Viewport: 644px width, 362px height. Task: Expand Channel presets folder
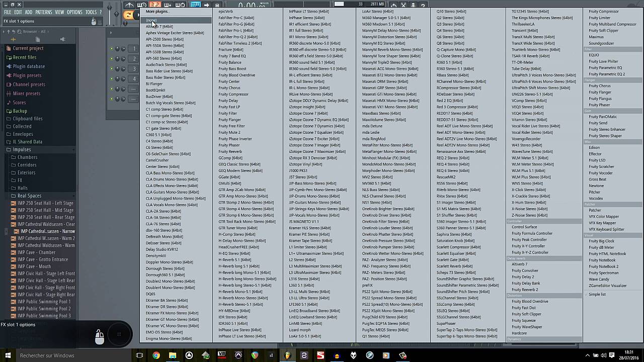pos(29,84)
